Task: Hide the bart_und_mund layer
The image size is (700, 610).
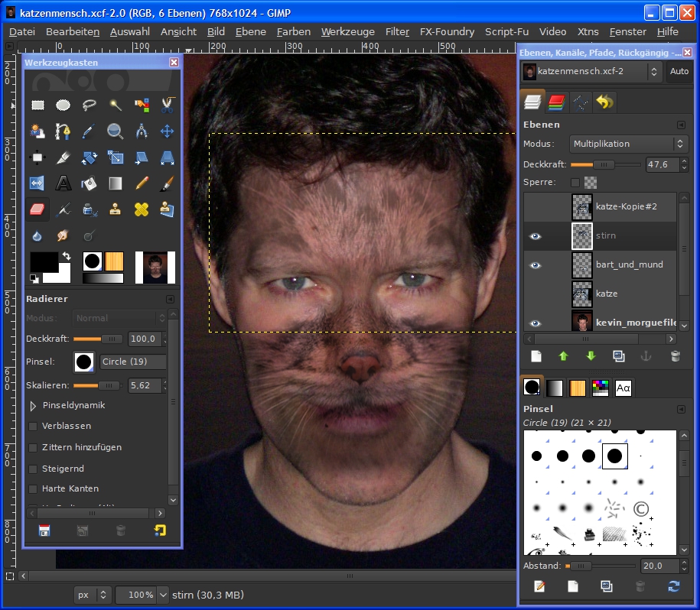Action: [x=535, y=265]
